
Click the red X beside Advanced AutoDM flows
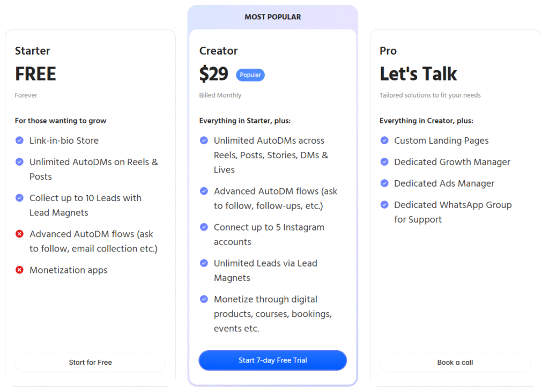click(19, 234)
